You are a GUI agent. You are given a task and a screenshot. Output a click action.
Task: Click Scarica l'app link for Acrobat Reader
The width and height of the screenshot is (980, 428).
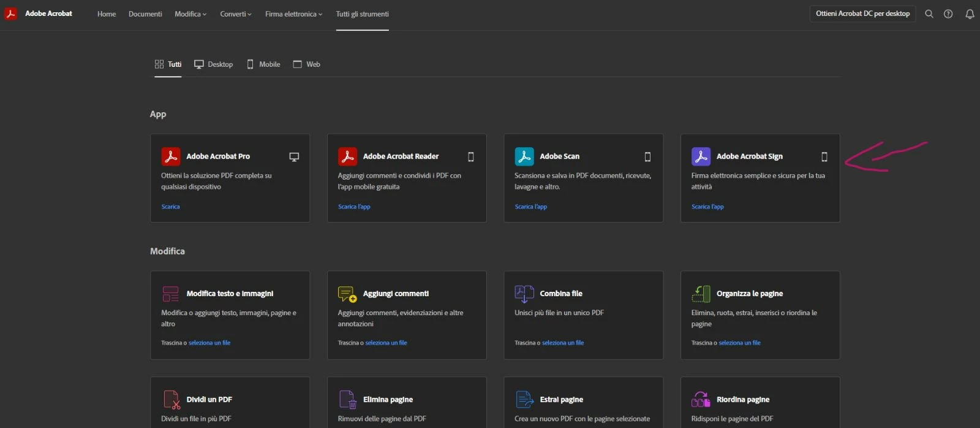[354, 207]
